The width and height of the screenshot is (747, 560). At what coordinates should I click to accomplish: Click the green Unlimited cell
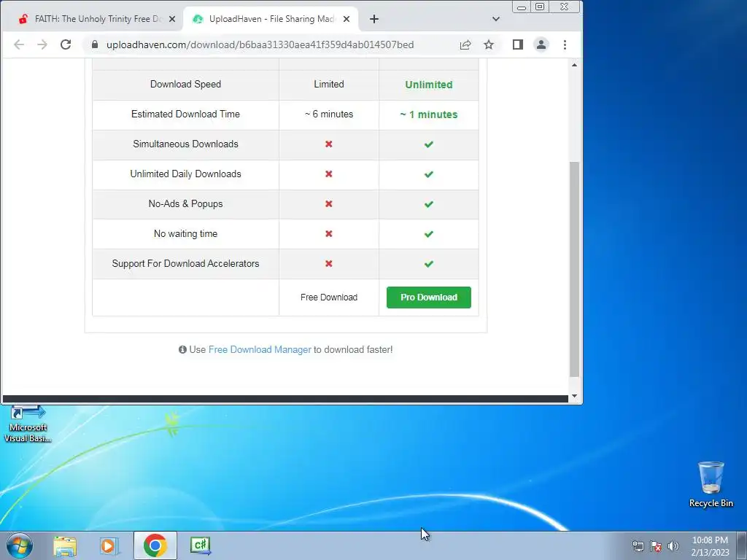coord(429,85)
